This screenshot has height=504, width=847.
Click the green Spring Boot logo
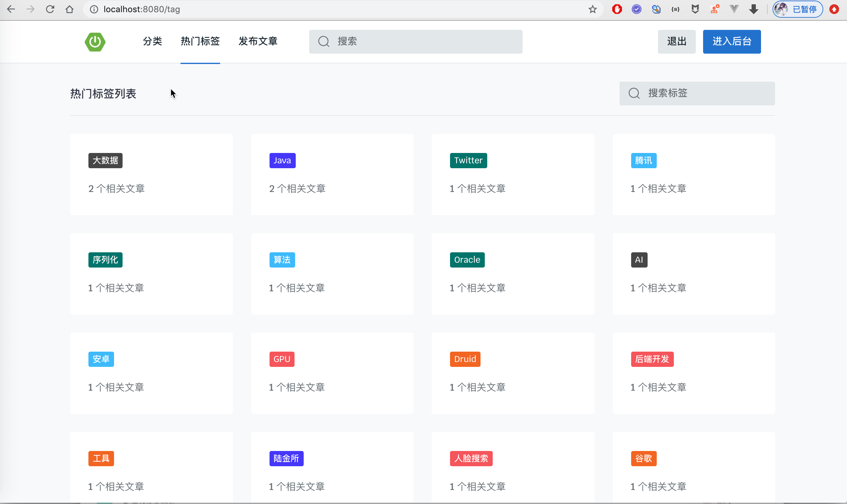[x=95, y=42]
